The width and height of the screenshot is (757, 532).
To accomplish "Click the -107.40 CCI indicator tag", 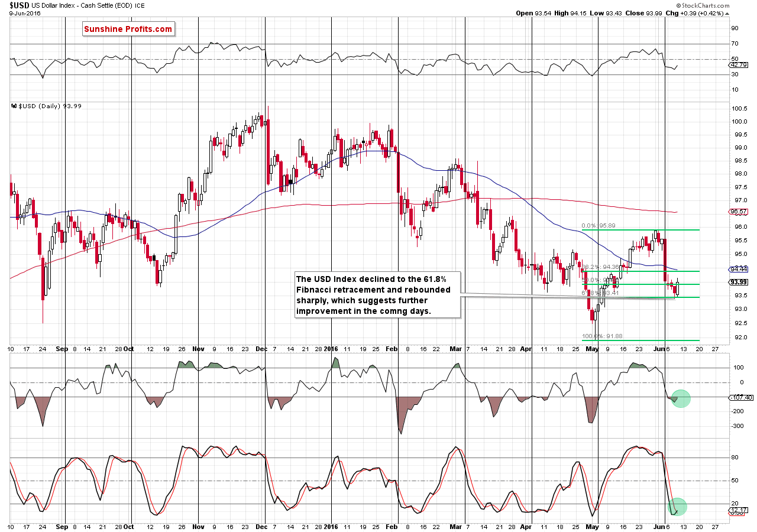I will [x=741, y=398].
